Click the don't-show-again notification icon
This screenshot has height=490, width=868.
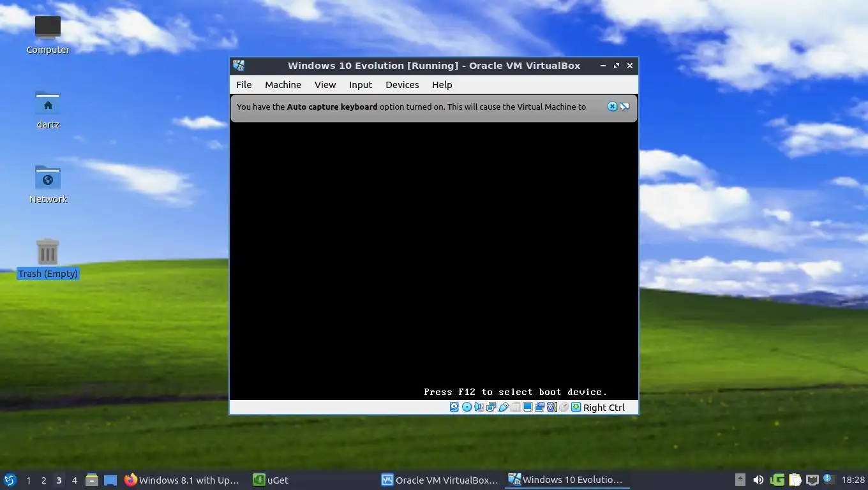(625, 107)
